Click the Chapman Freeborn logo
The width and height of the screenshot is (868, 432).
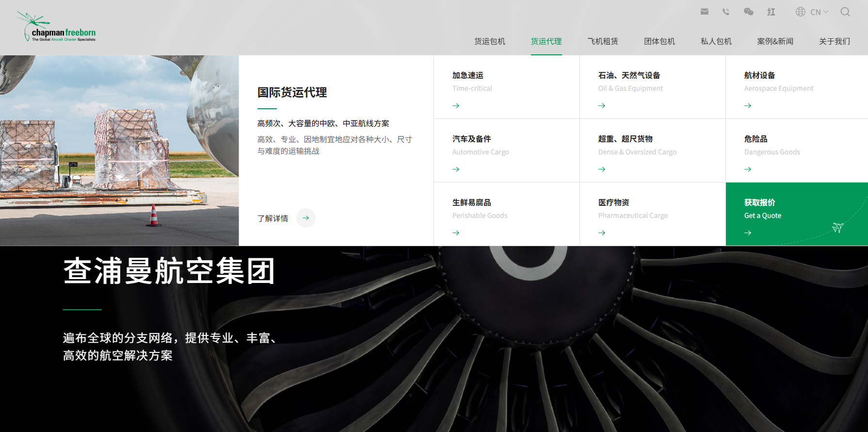57,28
